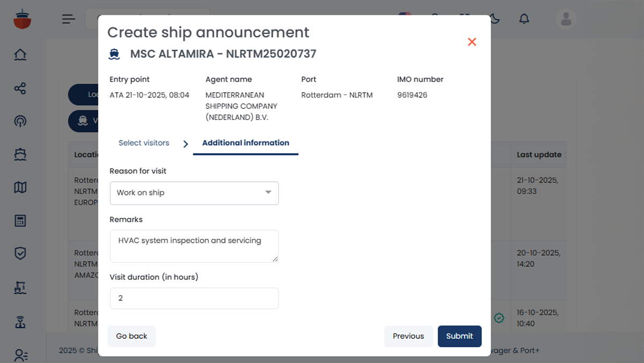Click the Previous button

(x=408, y=336)
